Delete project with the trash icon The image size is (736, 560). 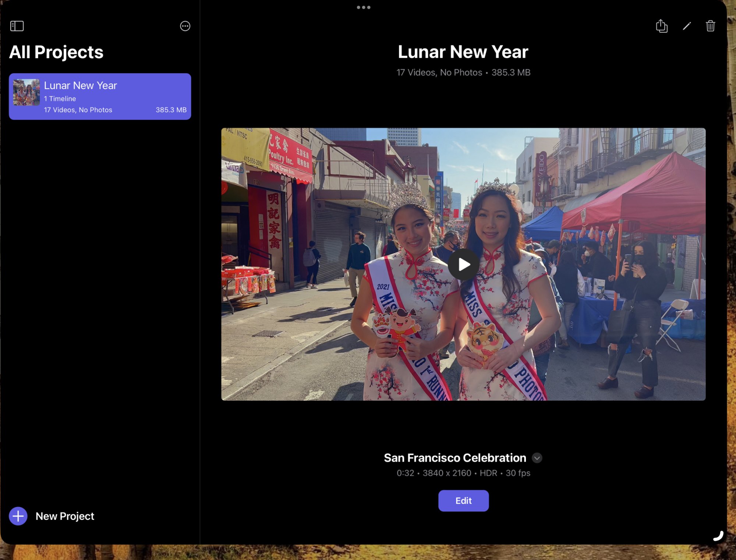pyautogui.click(x=710, y=26)
